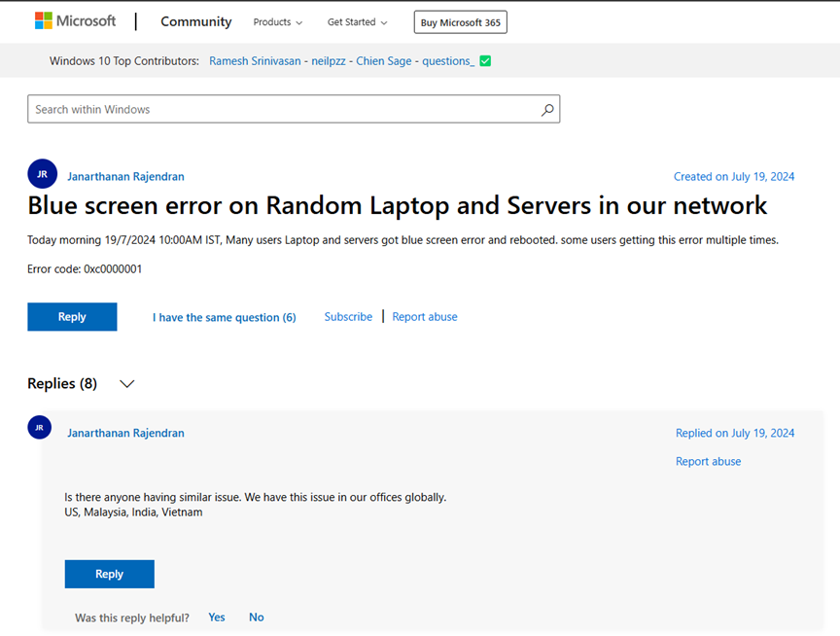
Task: Select 'I have the same question (6)'
Action: point(224,317)
